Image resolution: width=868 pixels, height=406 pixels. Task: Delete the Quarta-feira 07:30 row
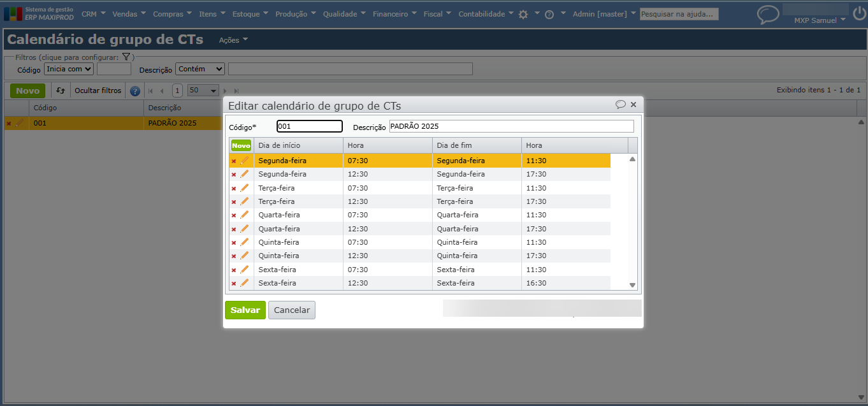[x=234, y=215]
